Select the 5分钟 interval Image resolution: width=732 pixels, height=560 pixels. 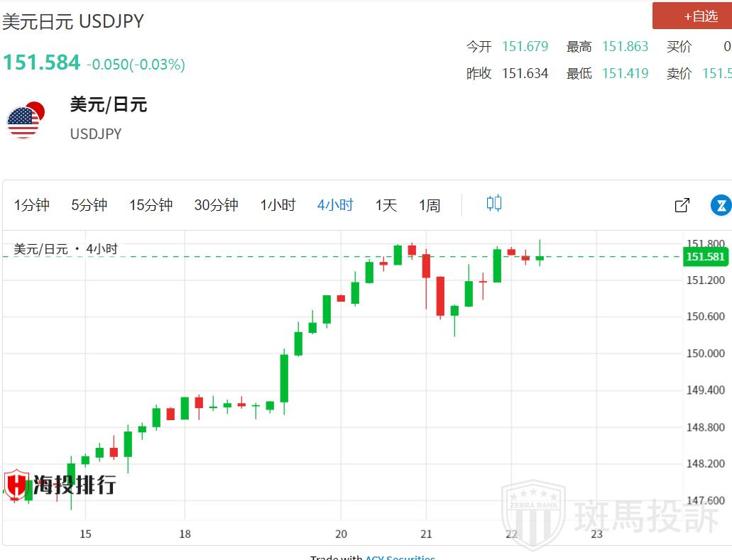click(x=89, y=205)
